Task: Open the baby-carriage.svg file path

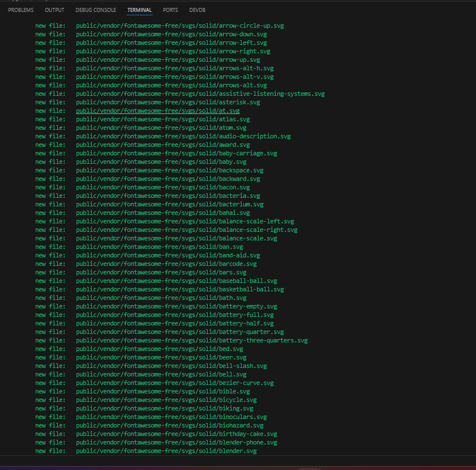Action: click(x=176, y=154)
